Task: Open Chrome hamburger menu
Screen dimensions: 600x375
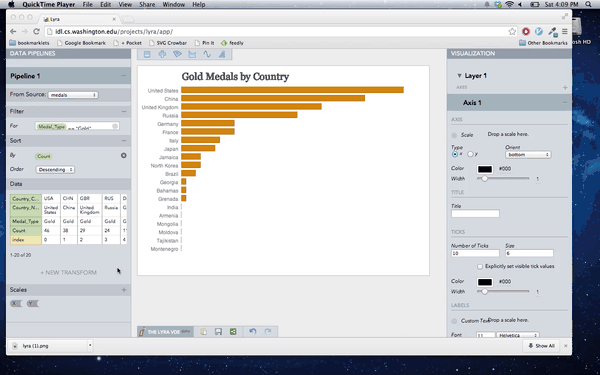Action: click(564, 31)
